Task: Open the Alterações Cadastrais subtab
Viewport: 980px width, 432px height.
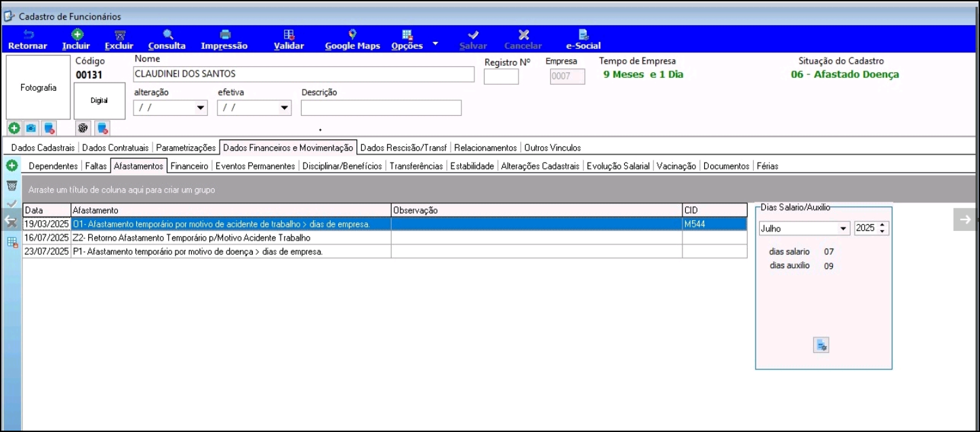Action: pyautogui.click(x=540, y=166)
